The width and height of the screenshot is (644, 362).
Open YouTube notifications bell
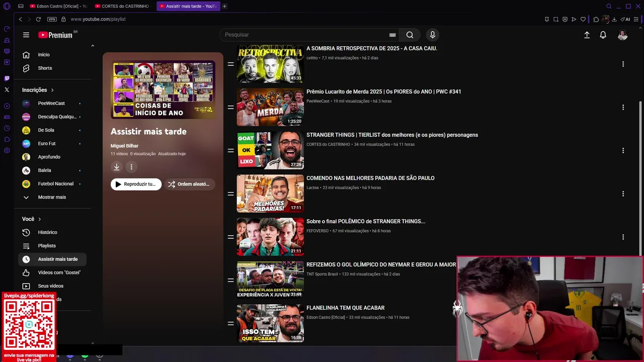click(603, 35)
